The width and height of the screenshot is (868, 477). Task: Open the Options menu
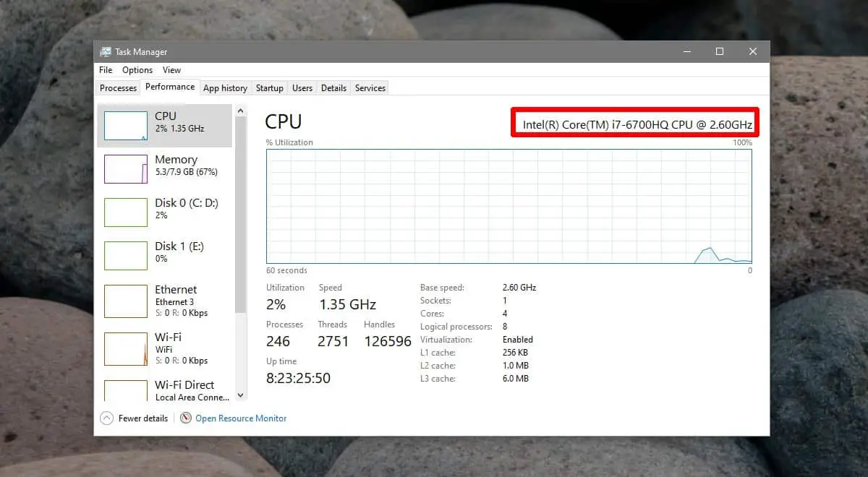(x=137, y=70)
